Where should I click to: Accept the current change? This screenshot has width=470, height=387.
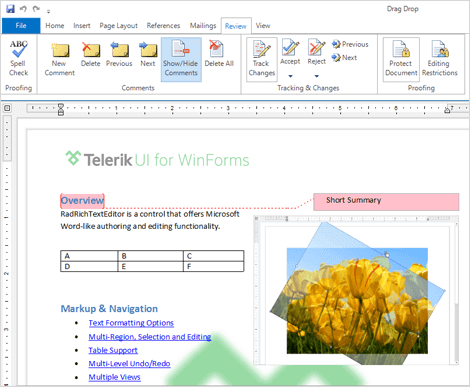(x=290, y=52)
